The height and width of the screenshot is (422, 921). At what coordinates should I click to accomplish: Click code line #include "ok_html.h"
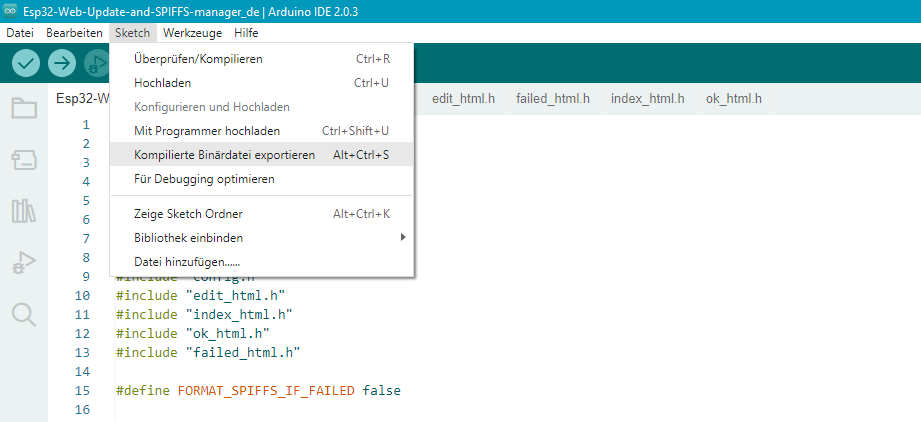coord(193,333)
